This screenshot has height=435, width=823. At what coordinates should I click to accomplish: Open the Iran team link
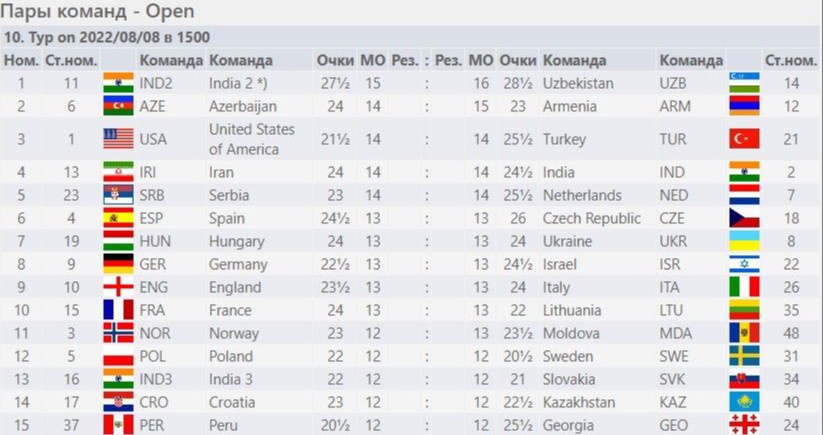point(224,172)
